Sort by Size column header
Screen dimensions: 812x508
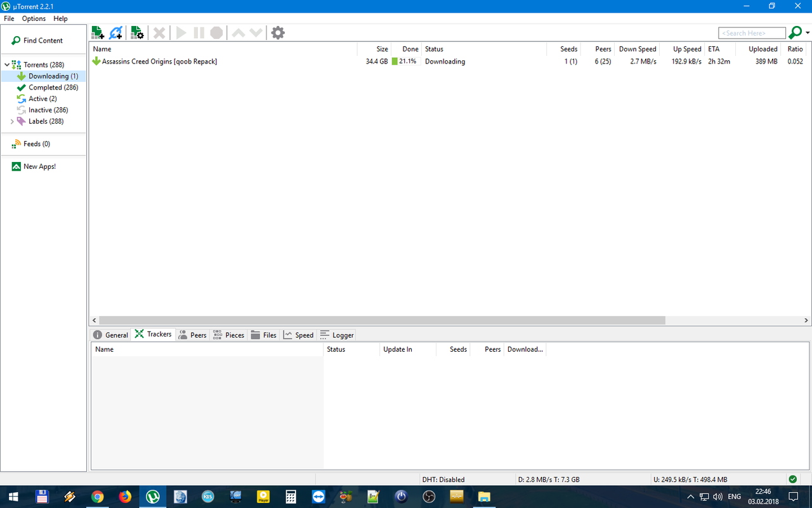click(x=374, y=49)
